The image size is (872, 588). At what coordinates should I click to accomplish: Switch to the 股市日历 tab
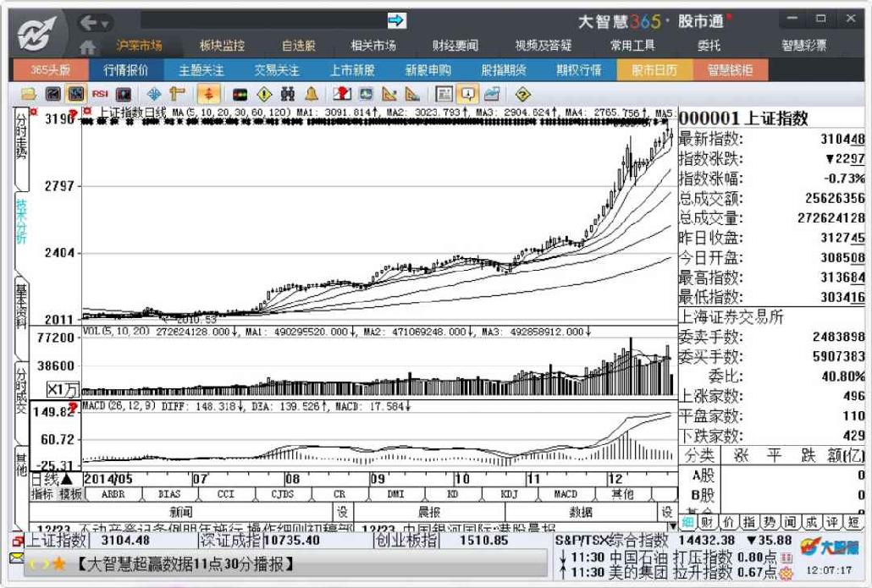(654, 70)
